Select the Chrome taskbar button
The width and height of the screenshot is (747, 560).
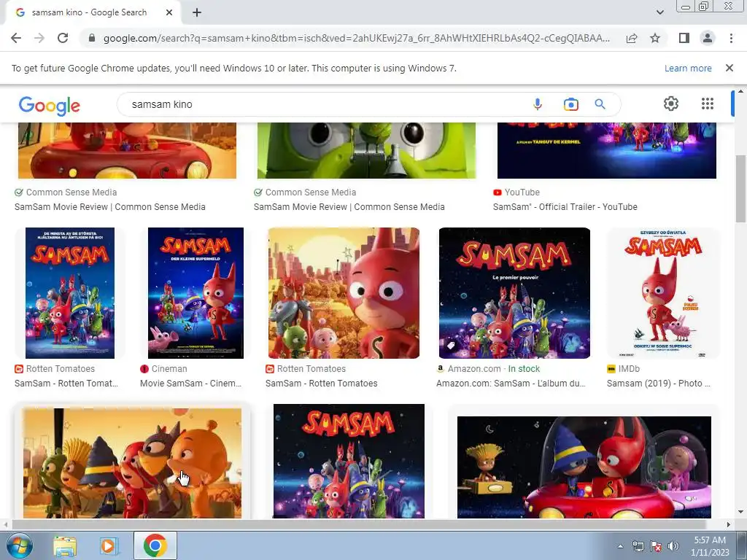click(x=155, y=545)
